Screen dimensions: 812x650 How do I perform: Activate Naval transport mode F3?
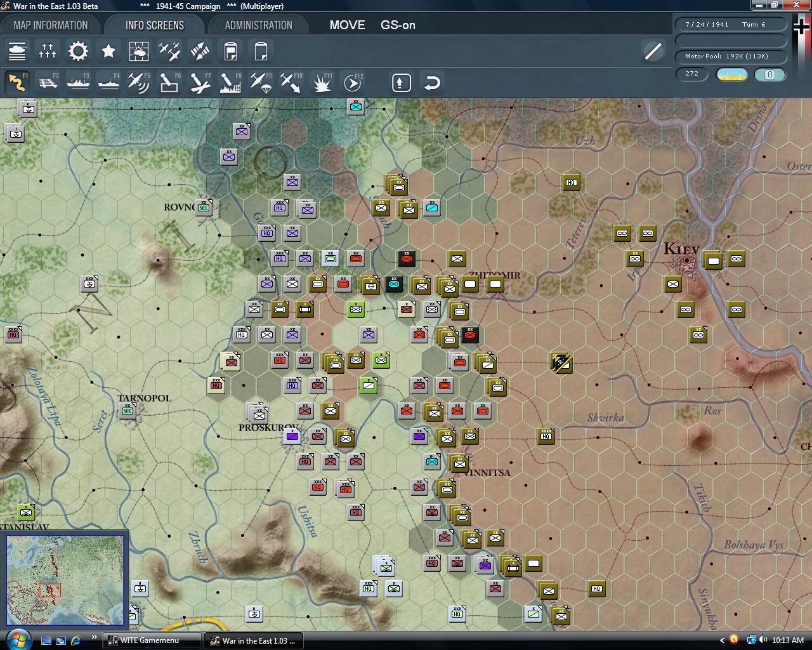click(x=78, y=81)
